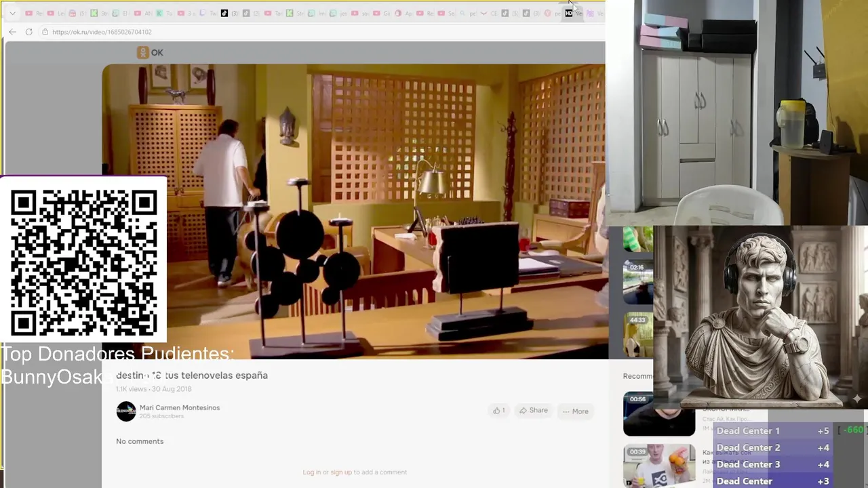View site info icon beside the URL
Screen dimensions: 868x488
(45, 32)
